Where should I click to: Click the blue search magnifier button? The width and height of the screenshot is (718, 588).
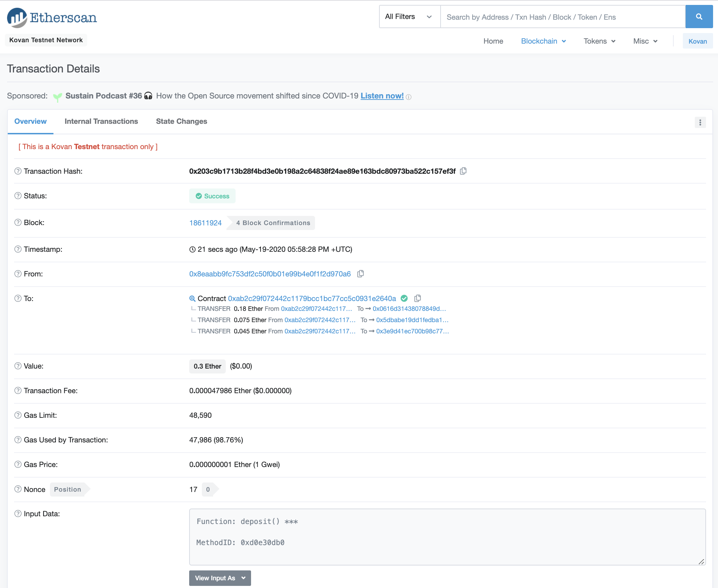pyautogui.click(x=699, y=17)
